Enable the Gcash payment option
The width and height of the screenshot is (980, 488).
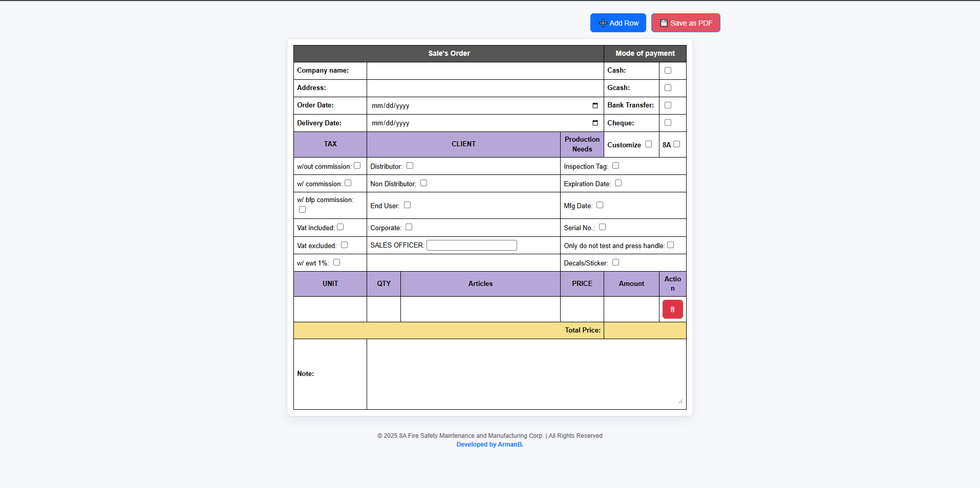668,88
